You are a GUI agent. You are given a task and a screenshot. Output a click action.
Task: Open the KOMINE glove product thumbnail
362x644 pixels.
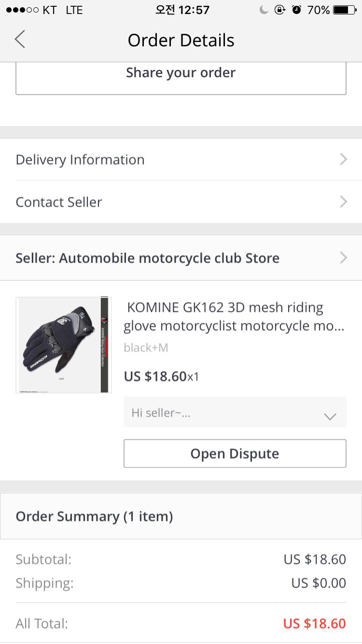point(64,345)
